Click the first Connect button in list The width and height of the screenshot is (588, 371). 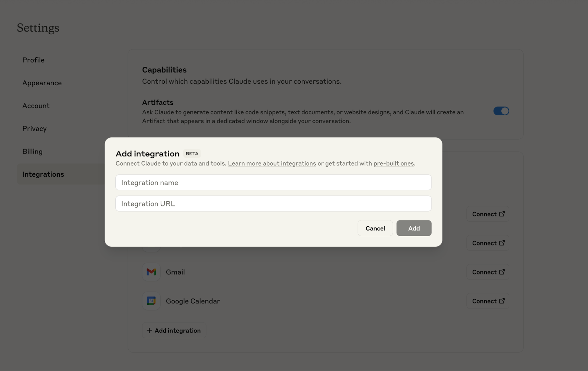pyautogui.click(x=488, y=214)
